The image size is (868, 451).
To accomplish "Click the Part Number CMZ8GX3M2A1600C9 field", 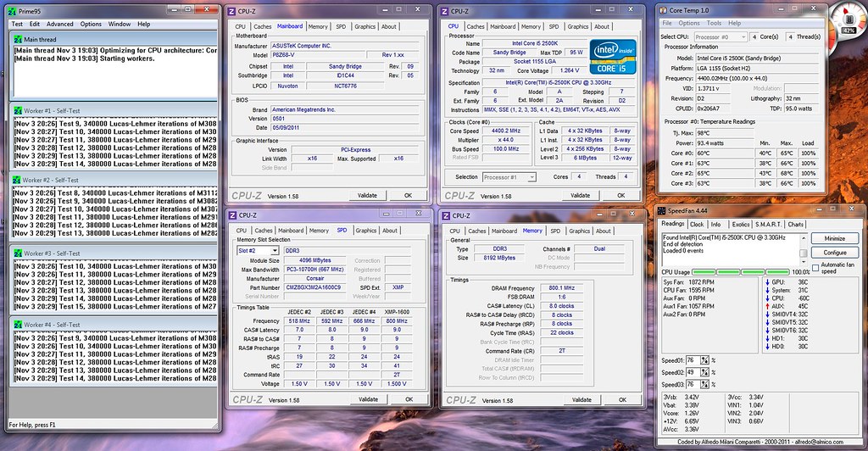I will click(314, 287).
